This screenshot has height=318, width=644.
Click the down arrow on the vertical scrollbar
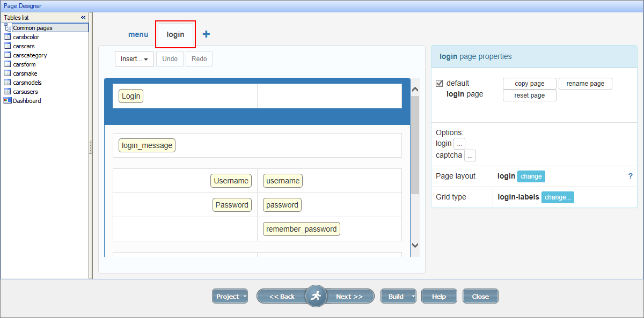tap(415, 245)
